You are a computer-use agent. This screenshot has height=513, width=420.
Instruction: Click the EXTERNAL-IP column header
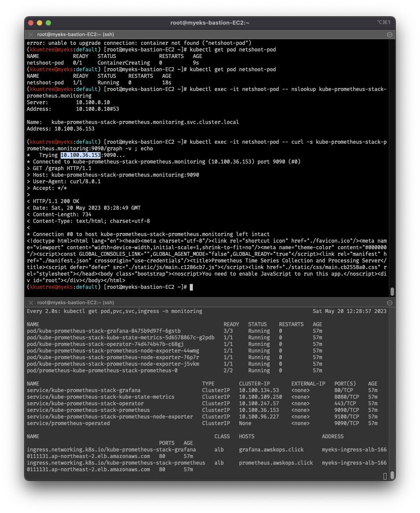point(308,384)
